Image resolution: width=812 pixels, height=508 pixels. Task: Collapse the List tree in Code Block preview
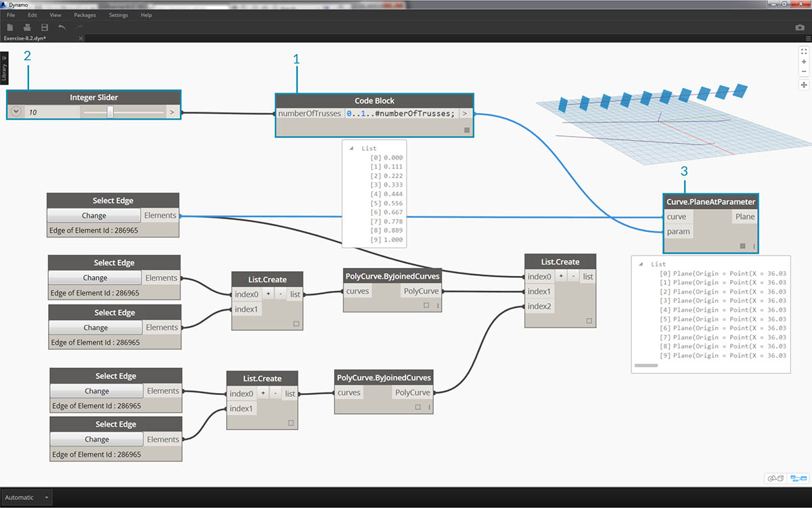tap(351, 148)
